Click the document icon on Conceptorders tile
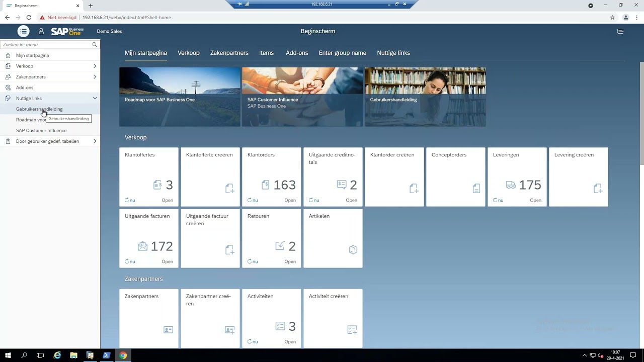The width and height of the screenshot is (644, 362). 476,189
